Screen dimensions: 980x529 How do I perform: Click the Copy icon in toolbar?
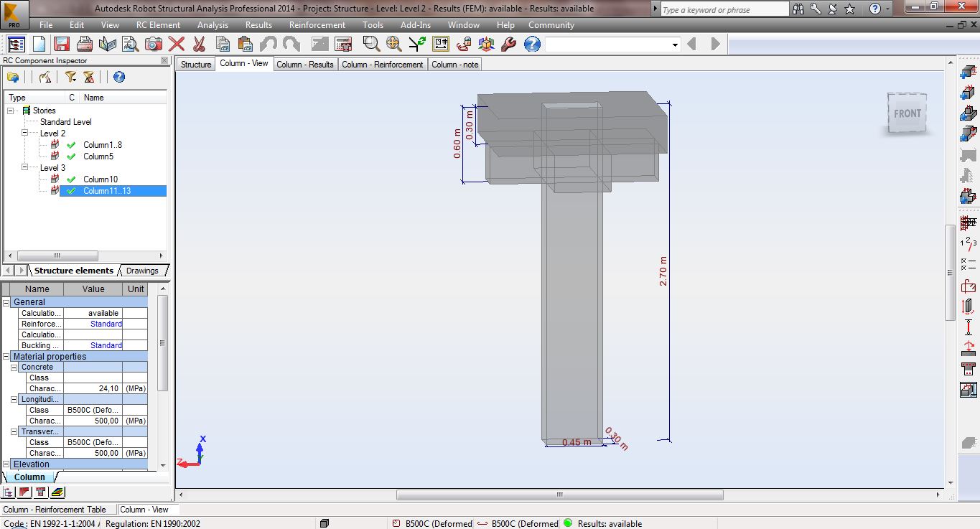click(222, 44)
